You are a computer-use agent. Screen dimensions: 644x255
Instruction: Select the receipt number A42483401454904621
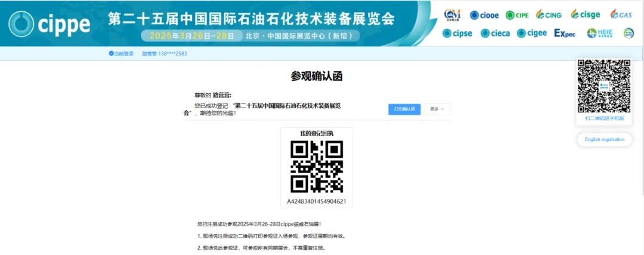pyautogui.click(x=317, y=201)
